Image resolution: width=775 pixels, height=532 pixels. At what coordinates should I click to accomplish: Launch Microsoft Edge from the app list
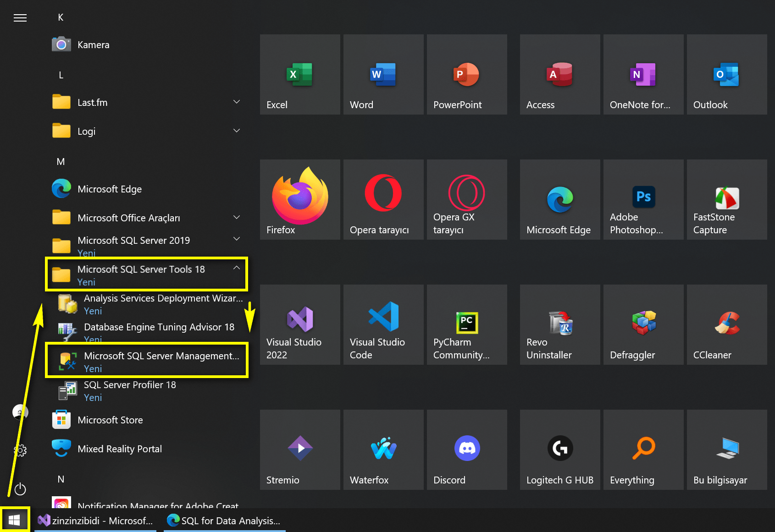click(x=147, y=189)
